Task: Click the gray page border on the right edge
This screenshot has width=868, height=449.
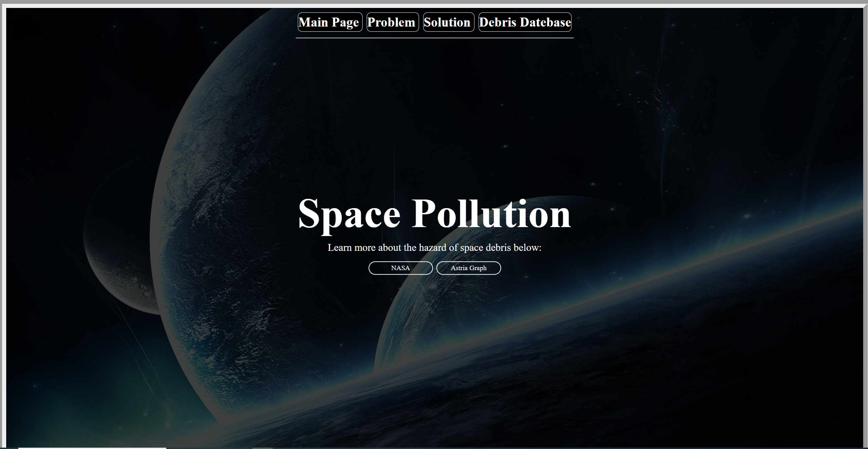Action: pyautogui.click(x=866, y=224)
